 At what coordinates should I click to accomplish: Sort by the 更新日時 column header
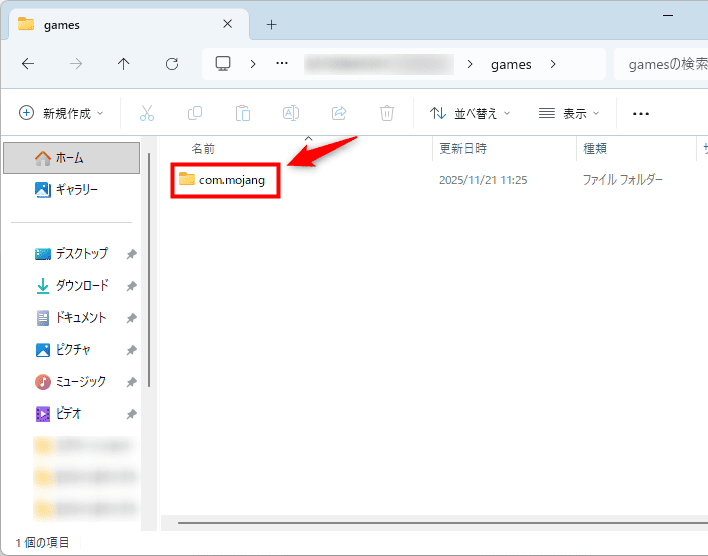click(463, 149)
